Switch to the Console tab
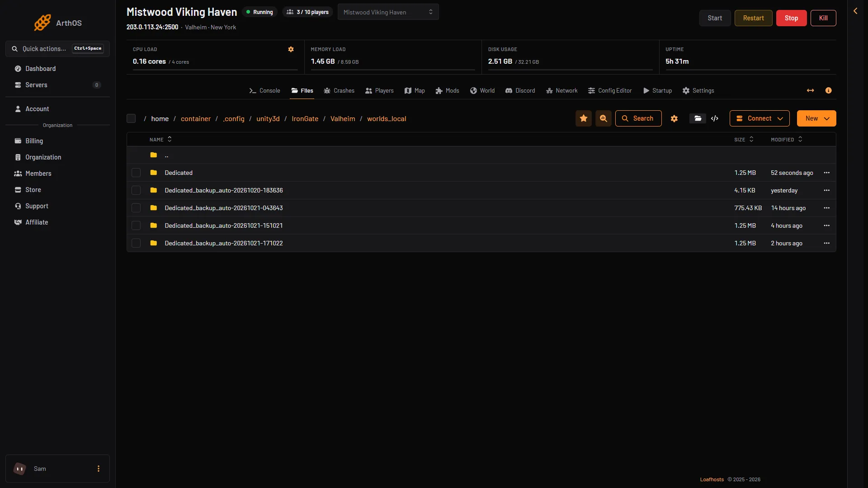868x488 pixels. pyautogui.click(x=264, y=91)
